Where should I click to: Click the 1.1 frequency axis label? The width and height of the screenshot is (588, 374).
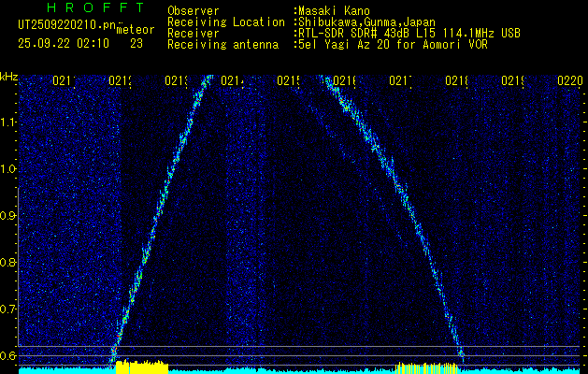coord(7,122)
